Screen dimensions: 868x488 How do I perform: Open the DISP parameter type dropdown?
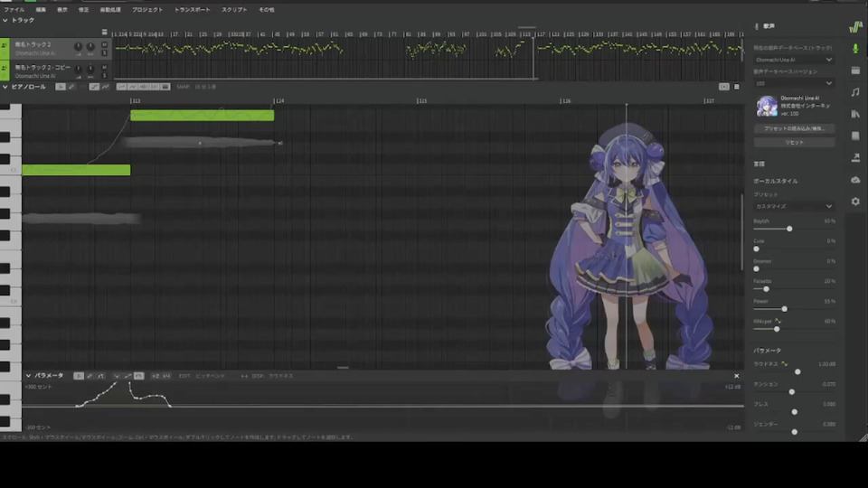[x=280, y=376]
